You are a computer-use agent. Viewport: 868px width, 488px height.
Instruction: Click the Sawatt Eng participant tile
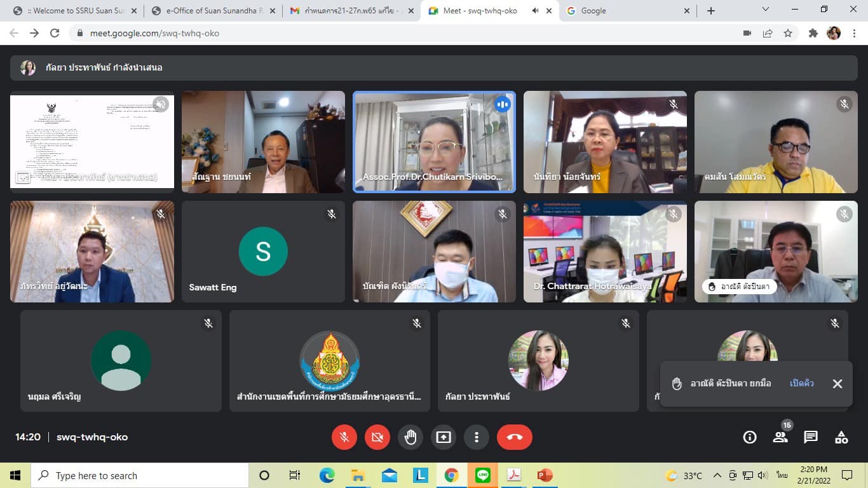pos(263,252)
